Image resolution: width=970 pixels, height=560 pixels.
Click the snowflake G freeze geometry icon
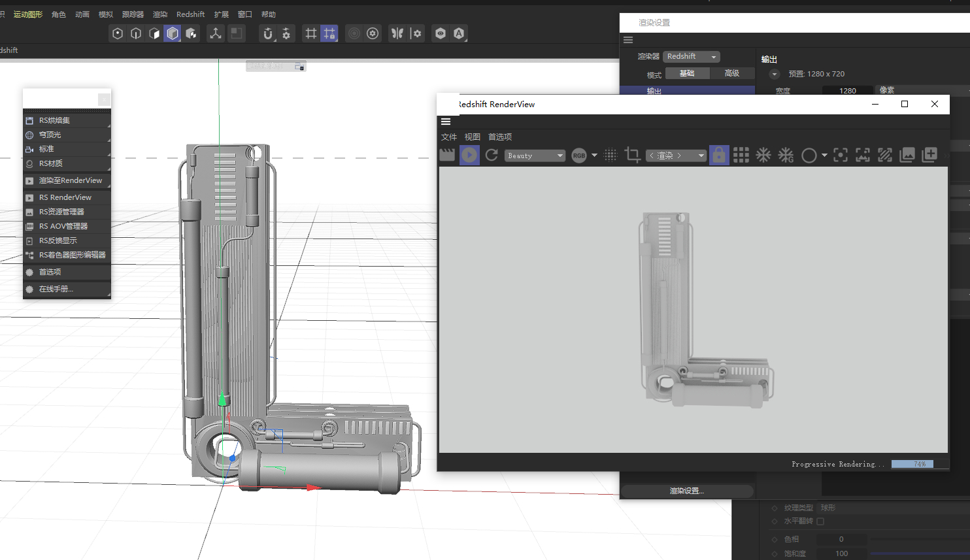[786, 155]
